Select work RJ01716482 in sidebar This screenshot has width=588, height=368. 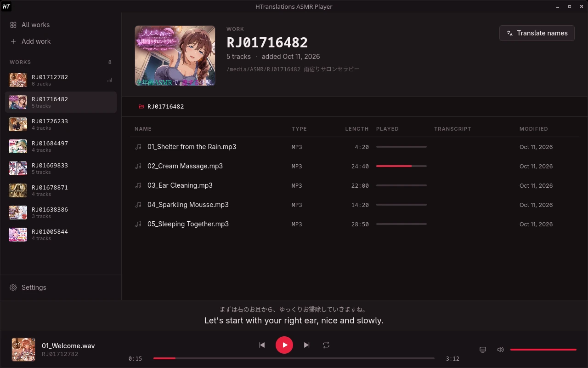(61, 102)
